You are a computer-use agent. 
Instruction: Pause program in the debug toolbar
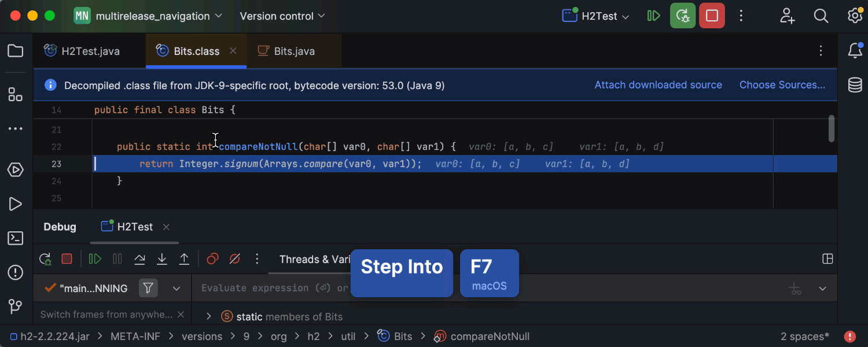click(117, 259)
